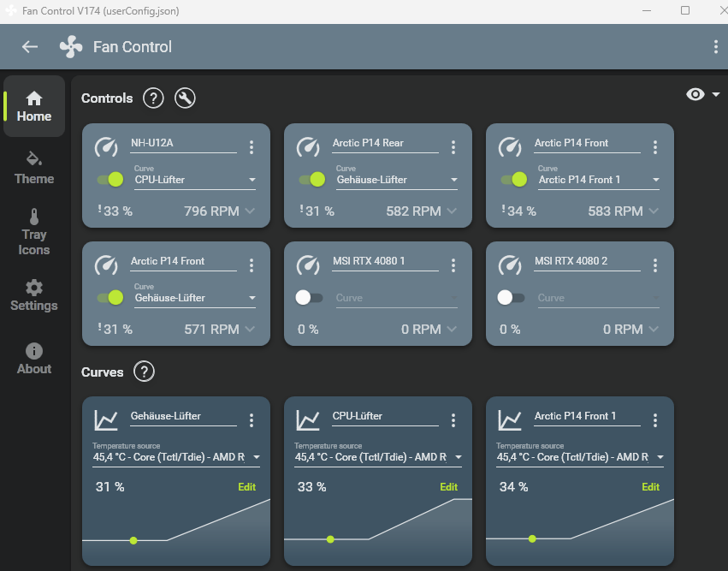Screen dimensions: 728x571
Task: Disable the switch on the 583 RPM card
Action: (x=514, y=179)
